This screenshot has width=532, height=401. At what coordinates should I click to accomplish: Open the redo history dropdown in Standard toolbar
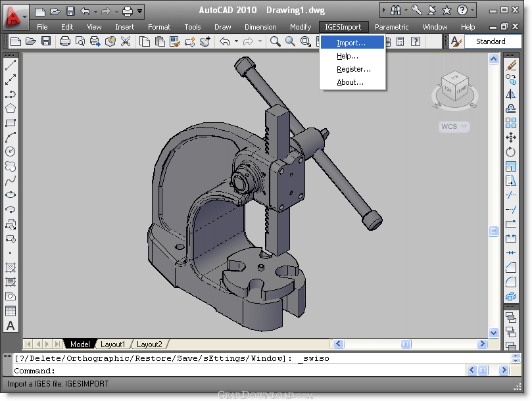(x=260, y=41)
